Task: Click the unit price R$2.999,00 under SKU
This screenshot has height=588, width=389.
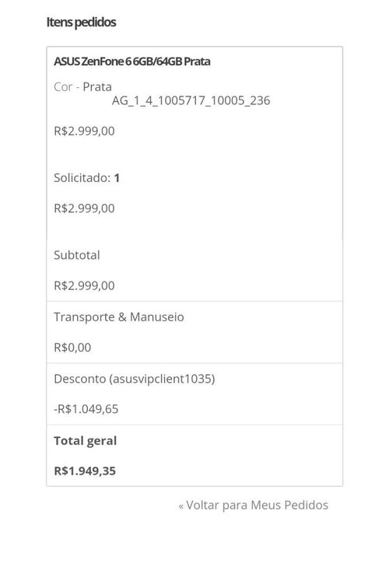Action: (84, 131)
